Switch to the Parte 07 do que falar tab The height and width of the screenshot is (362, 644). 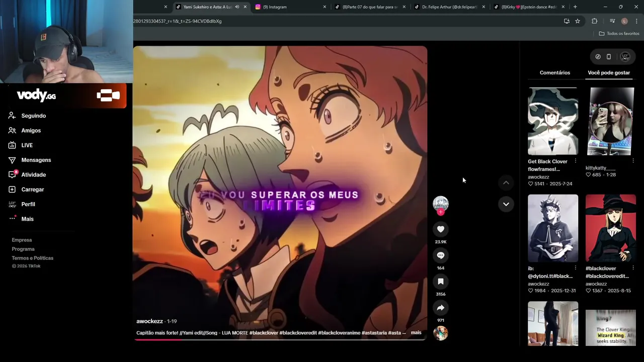369,7
